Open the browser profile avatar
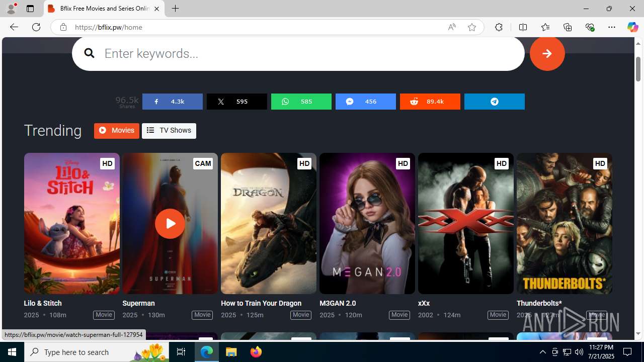The image size is (644, 362). click(x=11, y=9)
